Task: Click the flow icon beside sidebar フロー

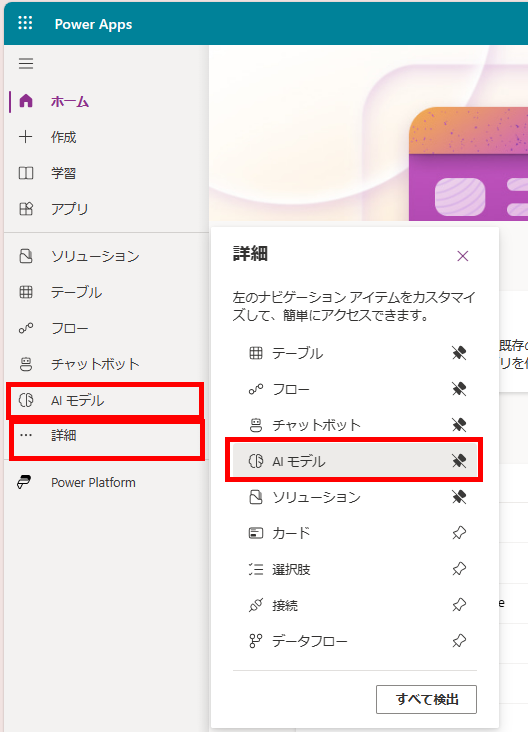Action: tap(26, 328)
